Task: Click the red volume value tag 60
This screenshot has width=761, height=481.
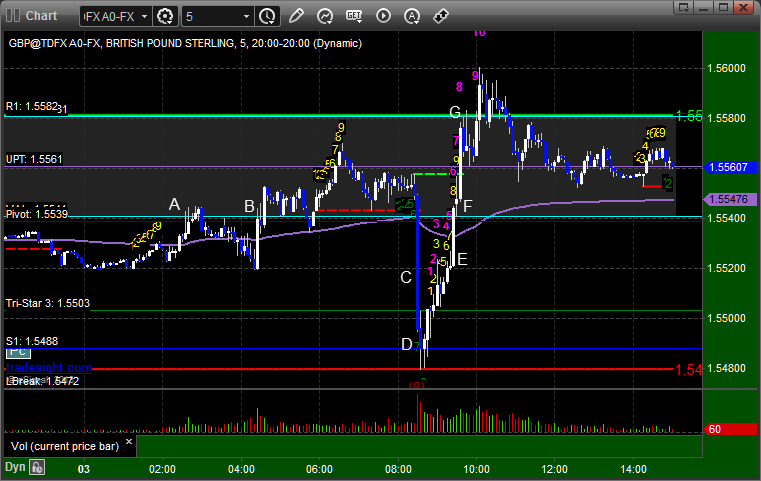Action: 730,429
